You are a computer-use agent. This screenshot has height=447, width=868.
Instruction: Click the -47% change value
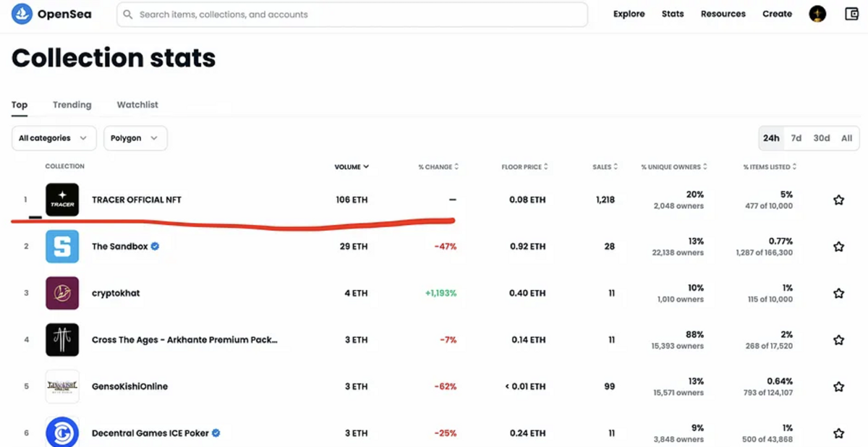[x=446, y=247]
